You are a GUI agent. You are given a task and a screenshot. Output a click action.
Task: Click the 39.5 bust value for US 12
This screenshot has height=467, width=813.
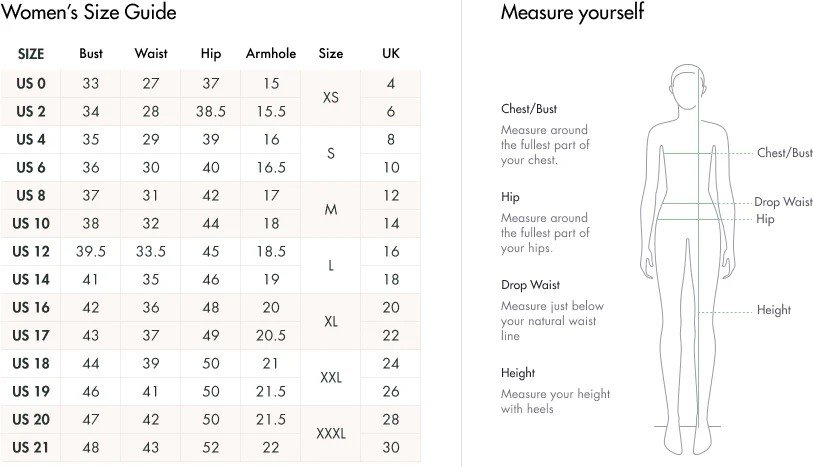click(91, 252)
